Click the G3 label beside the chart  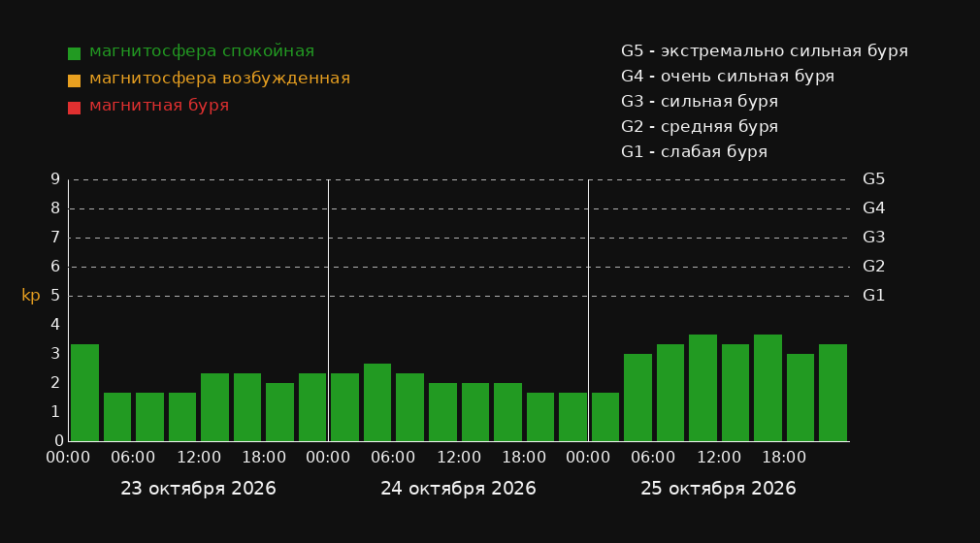click(x=873, y=238)
